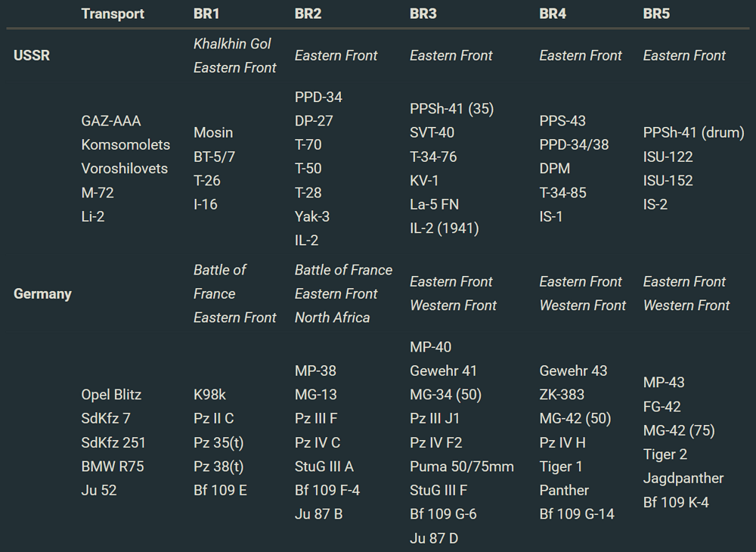756x552 pixels.
Task: Select the Yak-3 aircraft entry
Action: [312, 216]
